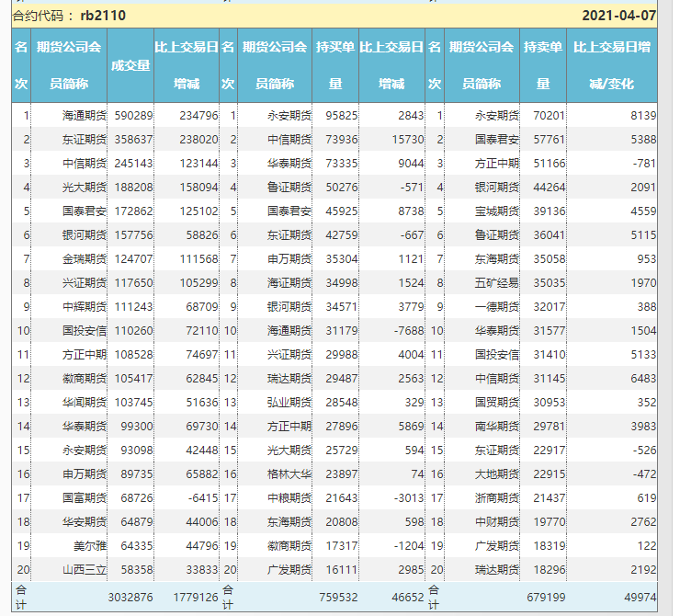Click total short change 49974
Image resolution: width=680 pixels, height=616 pixels.
point(640,598)
